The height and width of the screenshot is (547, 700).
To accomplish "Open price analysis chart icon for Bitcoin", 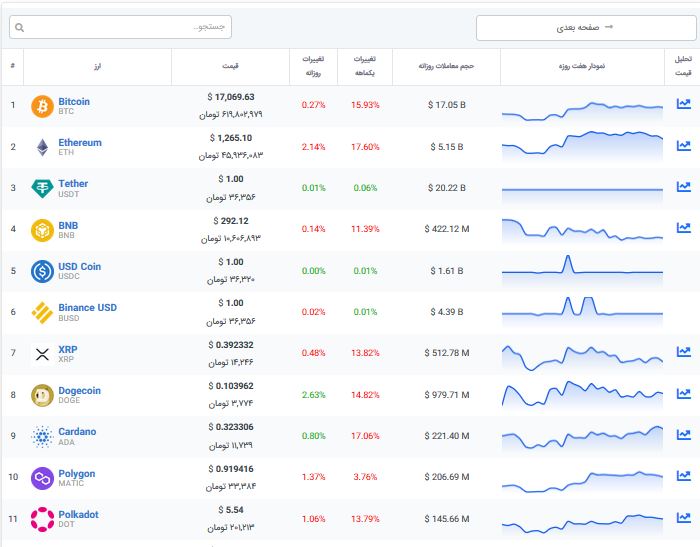I will [683, 104].
